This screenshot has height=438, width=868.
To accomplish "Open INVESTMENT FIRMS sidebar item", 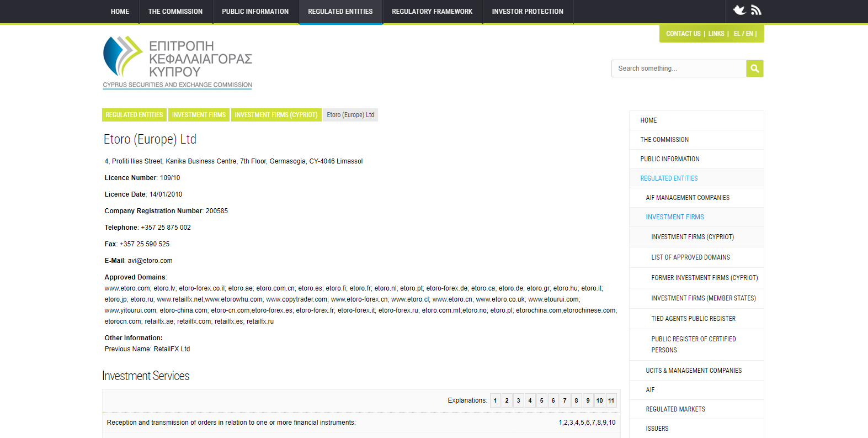I will [x=696, y=217].
